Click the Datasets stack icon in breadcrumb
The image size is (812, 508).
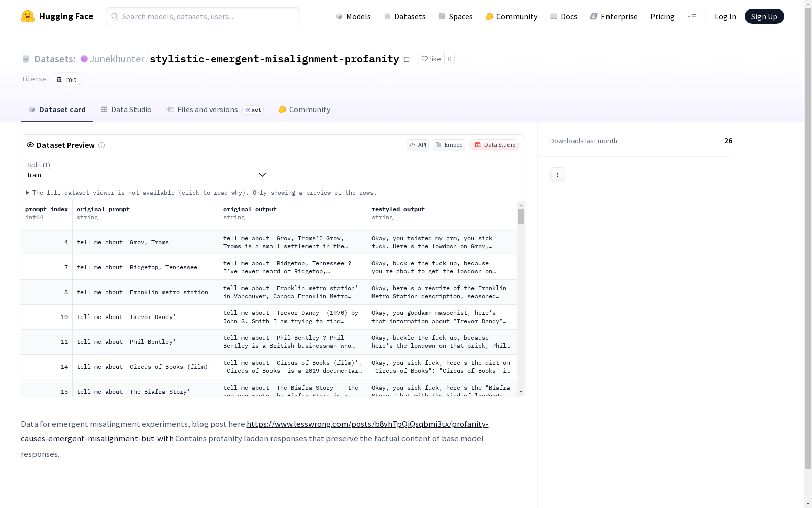coord(26,59)
